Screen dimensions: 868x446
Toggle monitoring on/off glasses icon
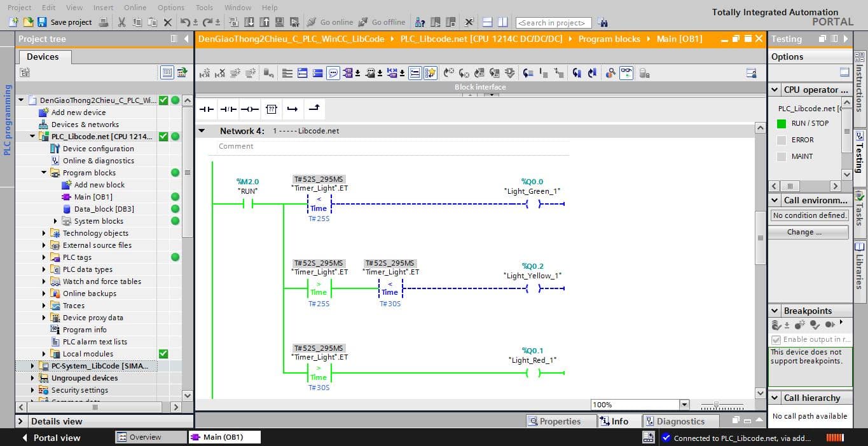click(x=626, y=73)
